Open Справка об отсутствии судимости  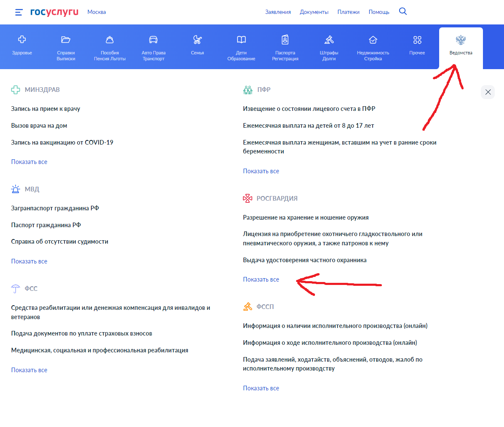(60, 242)
